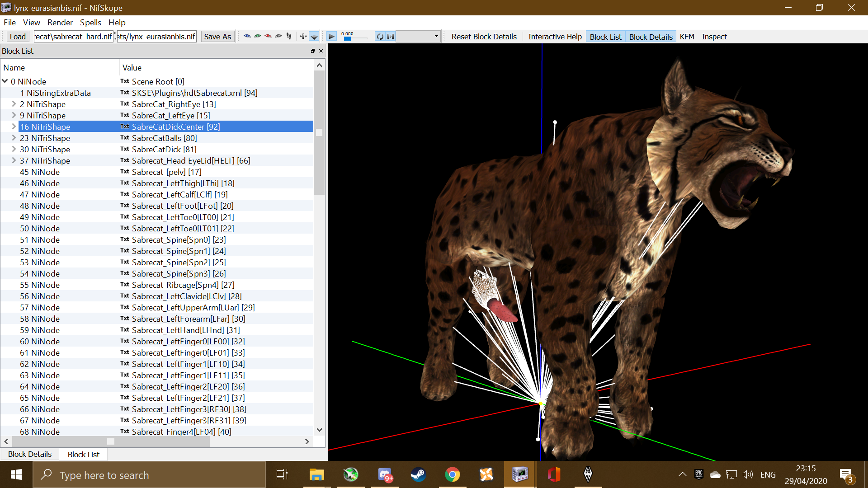
Task: Switch to the bottom Block Details tab
Action: coord(30,454)
